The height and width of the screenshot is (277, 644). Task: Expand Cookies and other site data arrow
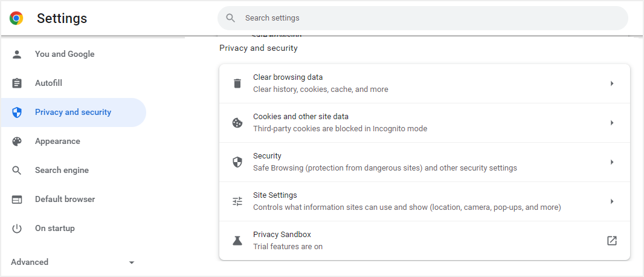pos(612,123)
